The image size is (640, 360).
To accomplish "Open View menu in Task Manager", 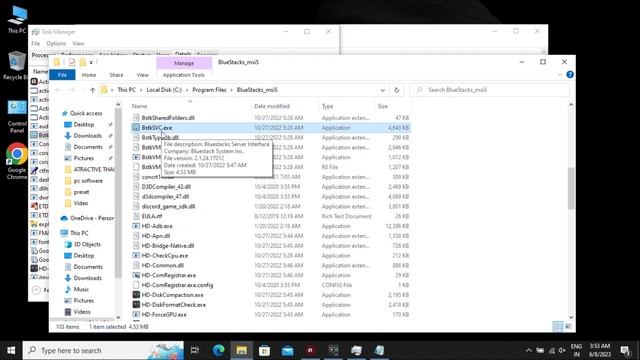I will 78,43.
